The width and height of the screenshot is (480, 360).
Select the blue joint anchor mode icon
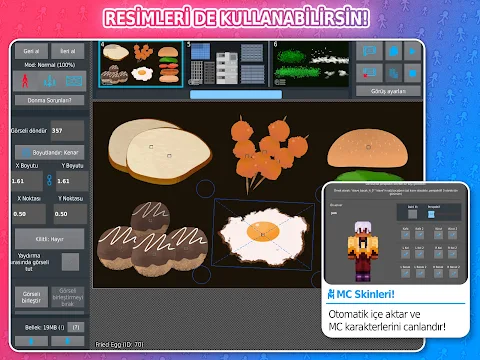point(50,81)
